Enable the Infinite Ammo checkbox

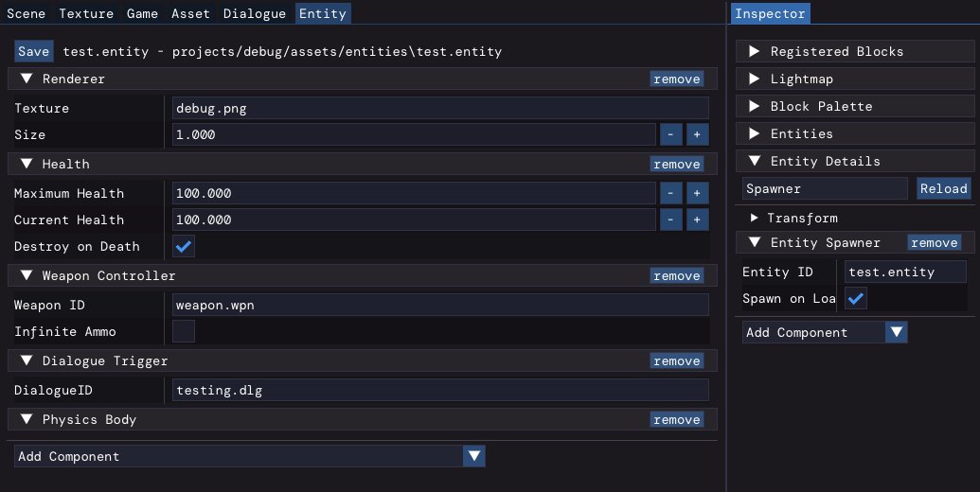pyautogui.click(x=184, y=331)
